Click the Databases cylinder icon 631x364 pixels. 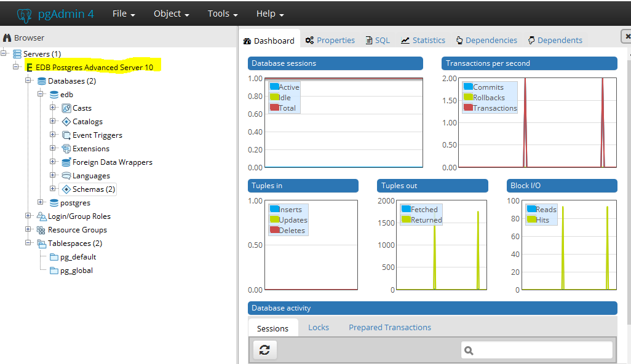tap(41, 81)
